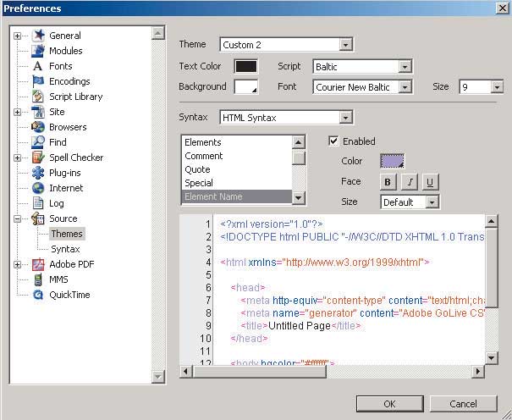
Task: Click the OK button
Action: (390, 404)
